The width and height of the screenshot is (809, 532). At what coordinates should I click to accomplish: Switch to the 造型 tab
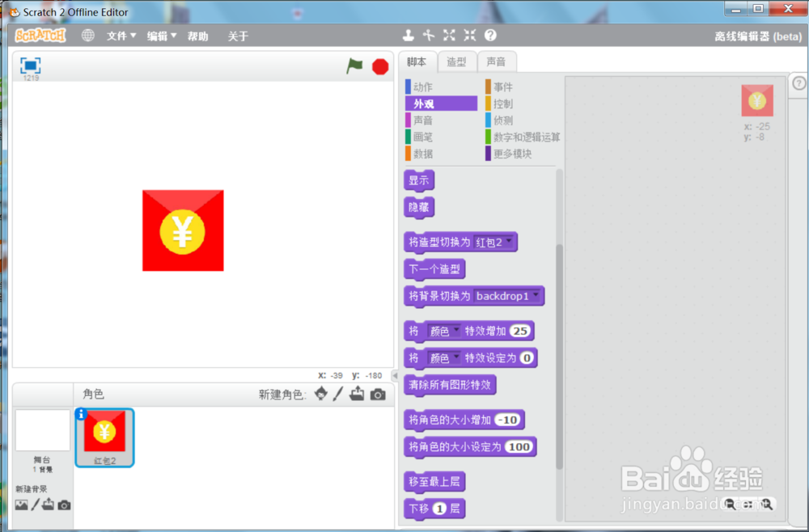tap(457, 61)
